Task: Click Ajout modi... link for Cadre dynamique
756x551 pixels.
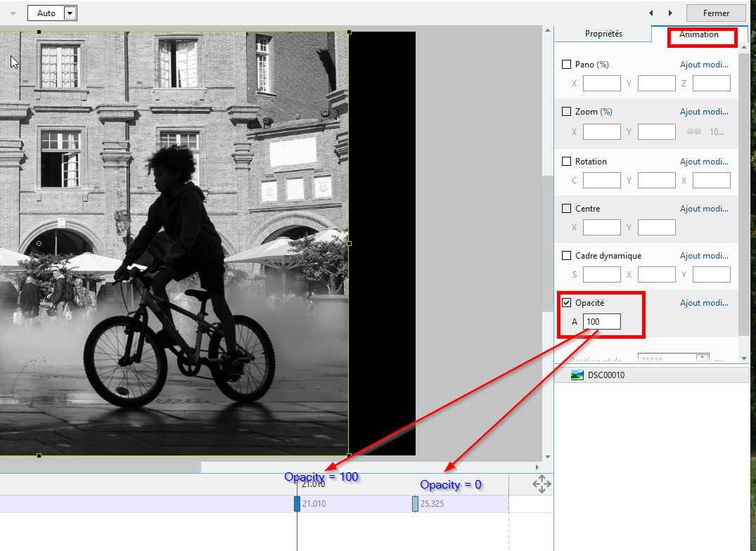Action: pyautogui.click(x=704, y=256)
